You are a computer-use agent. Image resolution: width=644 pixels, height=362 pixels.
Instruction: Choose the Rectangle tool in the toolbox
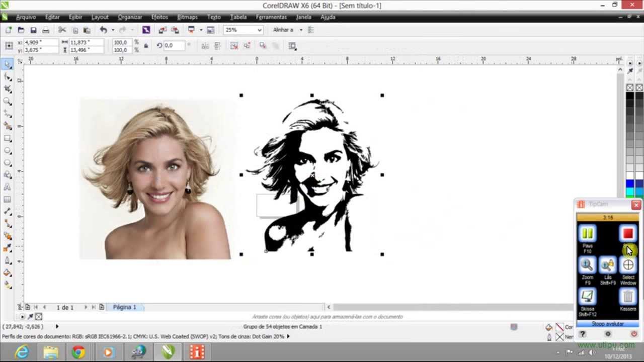pos(8,138)
